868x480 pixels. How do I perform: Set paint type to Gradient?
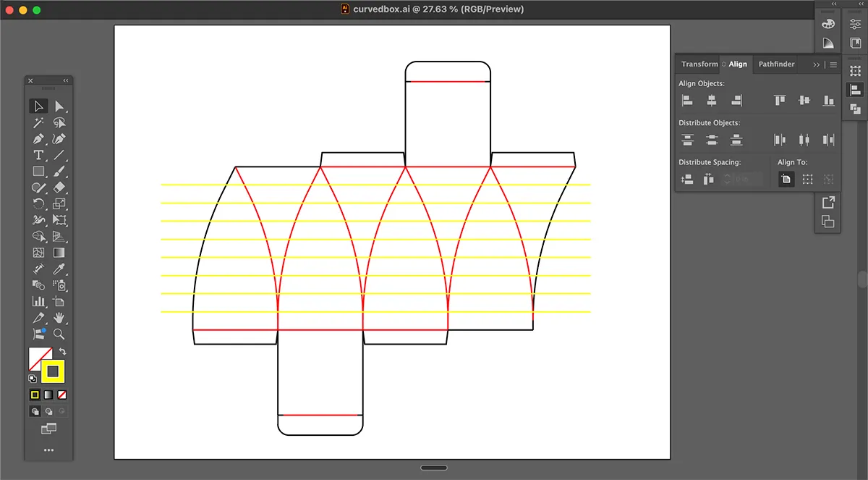tap(48, 395)
